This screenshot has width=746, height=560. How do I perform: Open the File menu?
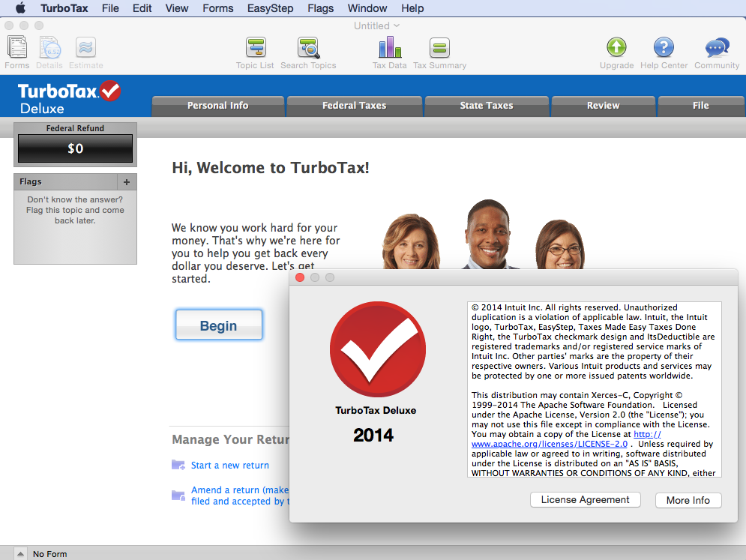pos(110,8)
